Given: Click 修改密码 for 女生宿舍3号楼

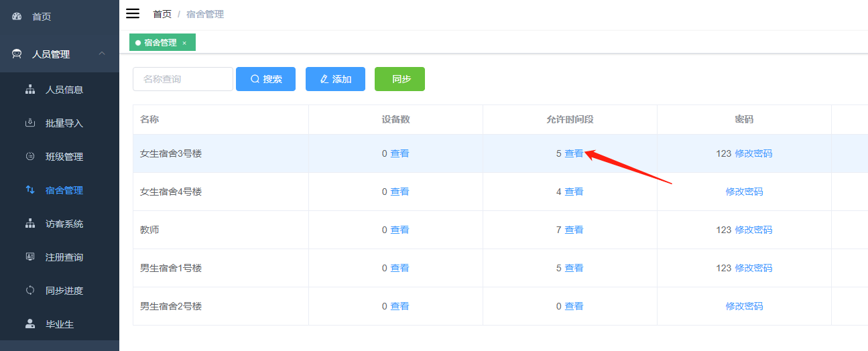Looking at the screenshot, I should [753, 153].
